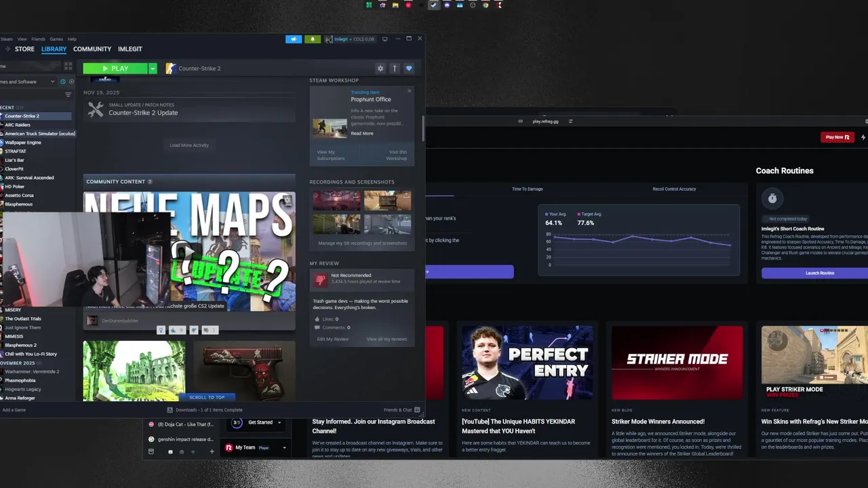
Task: Open the Steam View menu
Action: coord(22,39)
